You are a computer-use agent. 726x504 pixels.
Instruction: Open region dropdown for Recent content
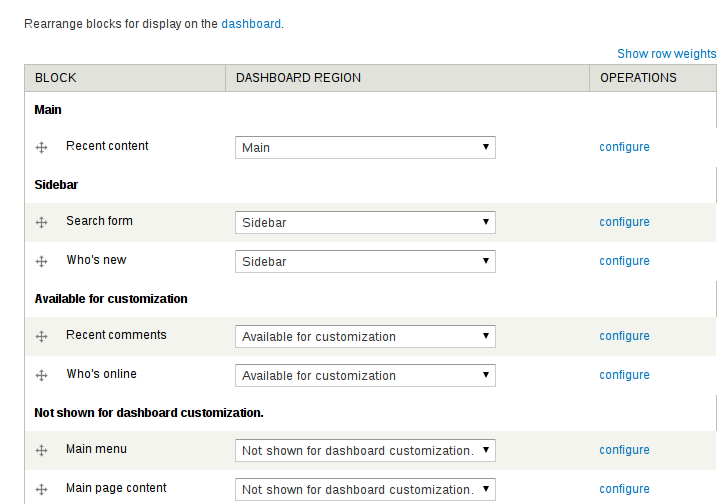pyautogui.click(x=365, y=147)
